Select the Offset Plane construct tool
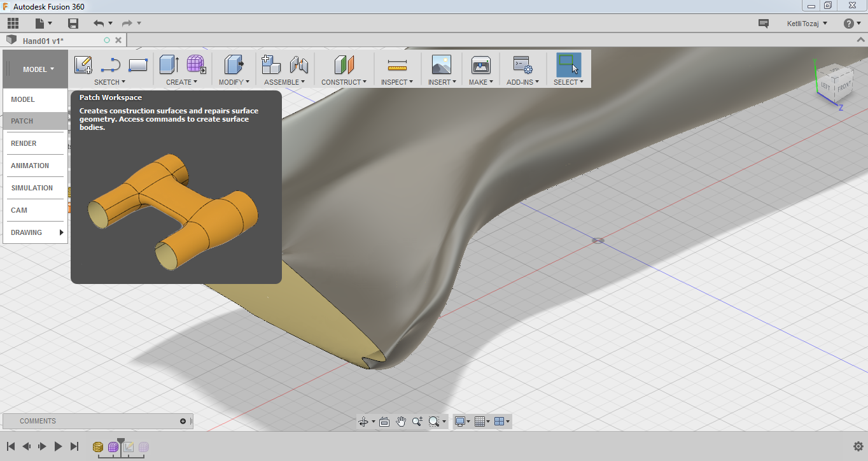The image size is (868, 461). click(344, 65)
